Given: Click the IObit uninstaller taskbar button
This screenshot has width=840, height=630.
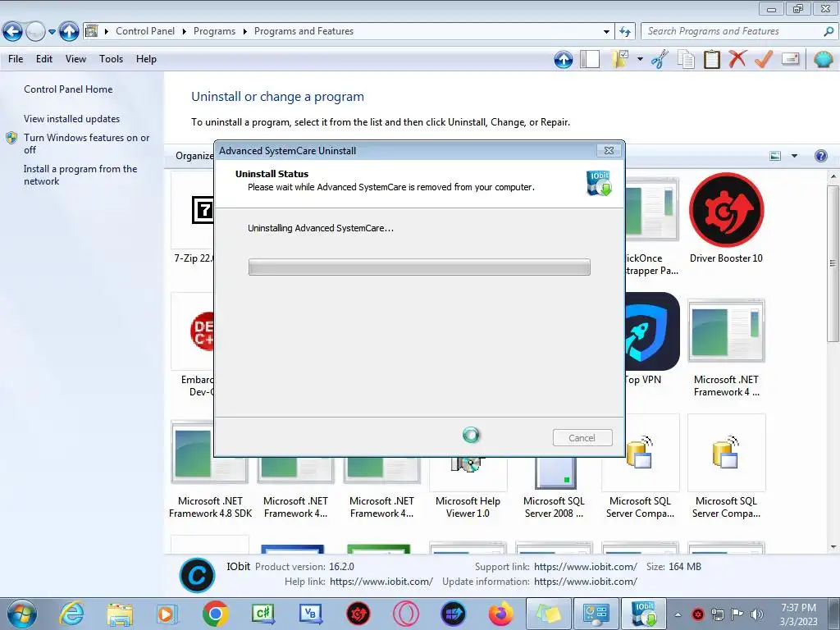Looking at the screenshot, I should tap(643, 614).
